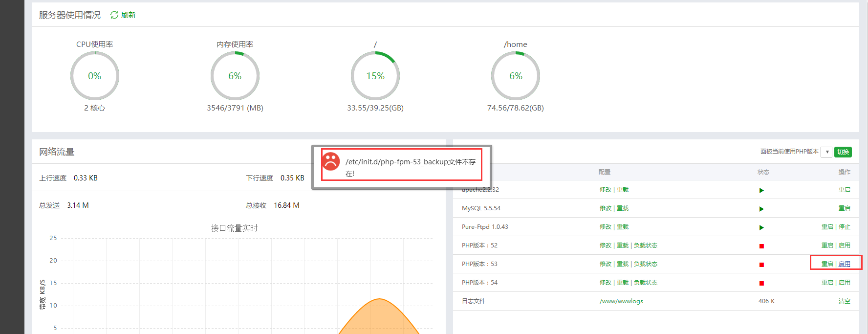The width and height of the screenshot is (868, 334).
Task: Click the Pure-Ftpd 1.0.43 service name
Action: pos(485,227)
